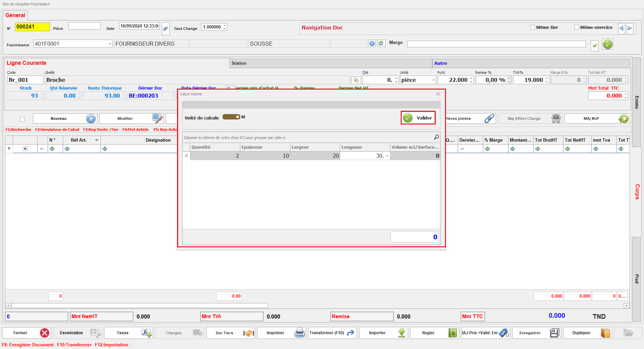The width and height of the screenshot is (644, 349).
Task: Click the Dérnier Doc value BE:000203
Action: pyautogui.click(x=150, y=96)
